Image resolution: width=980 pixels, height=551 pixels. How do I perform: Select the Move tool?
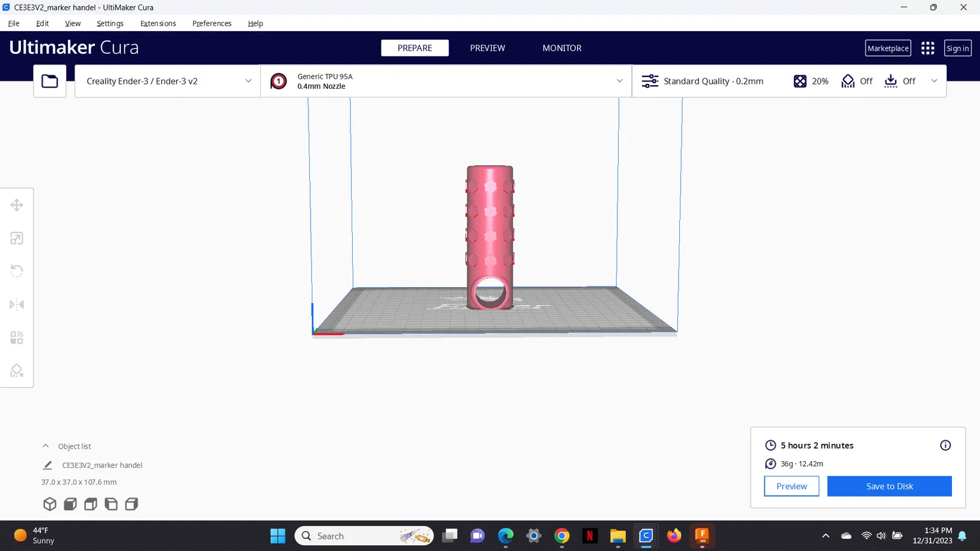point(17,205)
